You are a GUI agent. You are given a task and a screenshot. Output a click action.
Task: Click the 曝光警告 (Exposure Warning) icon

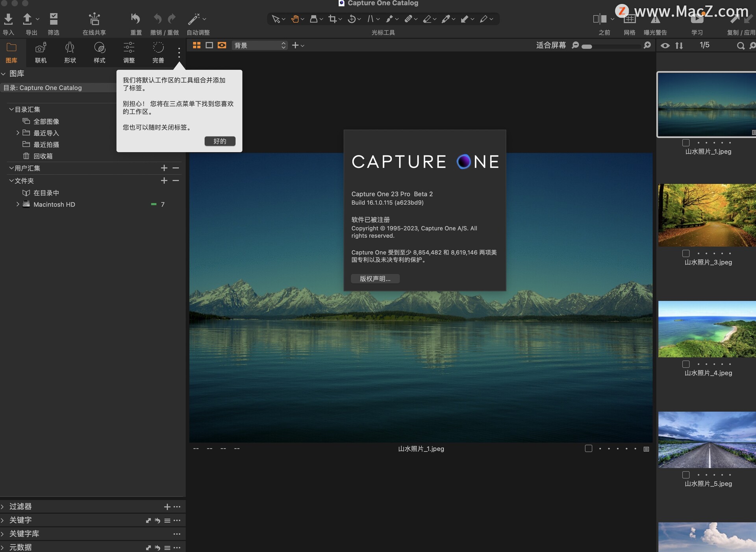[x=656, y=19]
